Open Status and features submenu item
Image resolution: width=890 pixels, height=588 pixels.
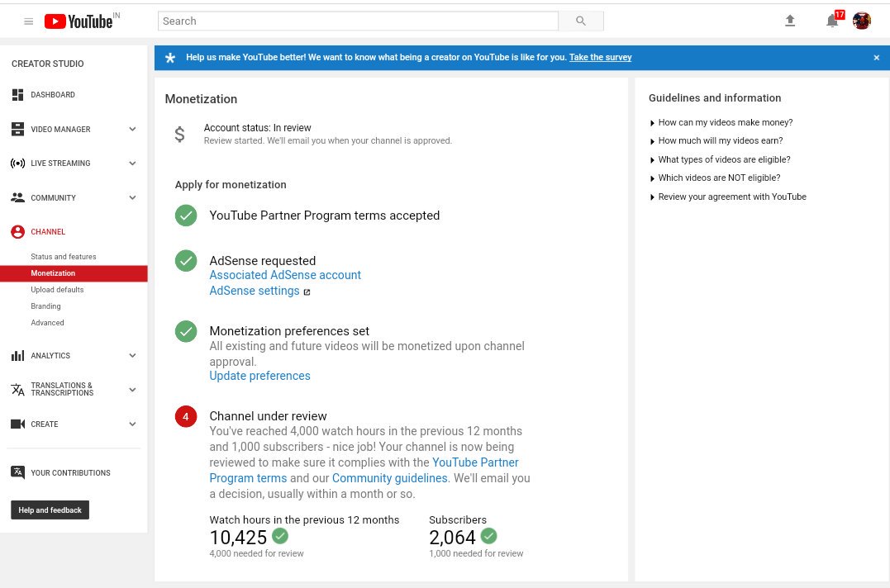coord(64,257)
